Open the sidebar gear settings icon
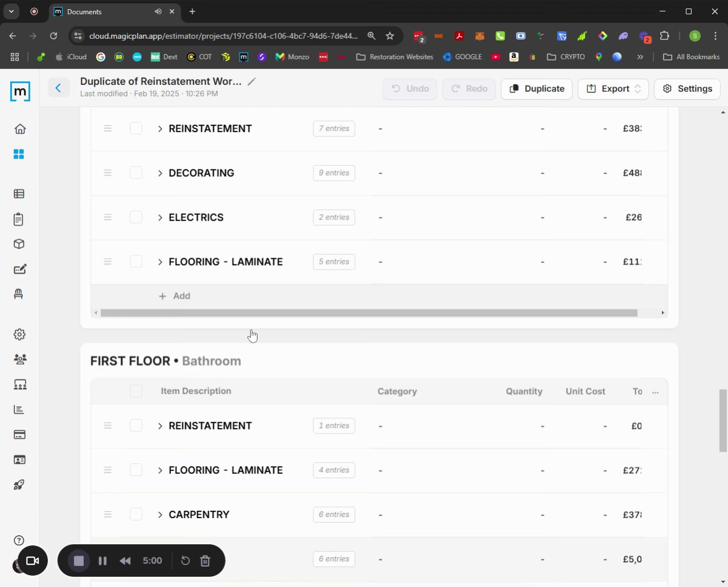 pos(19,335)
